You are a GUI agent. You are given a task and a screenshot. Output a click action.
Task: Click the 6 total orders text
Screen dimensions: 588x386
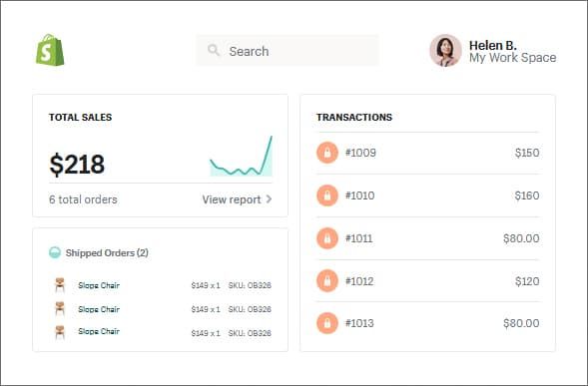pyautogui.click(x=83, y=199)
